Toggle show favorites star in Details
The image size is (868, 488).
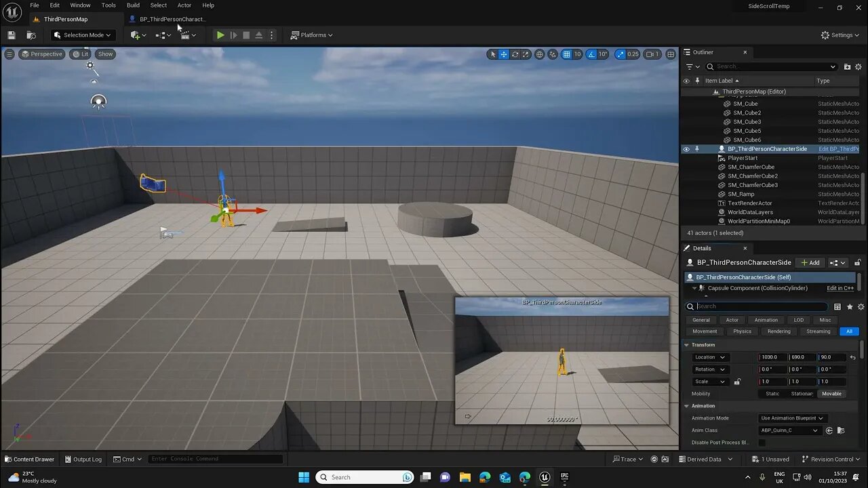point(849,306)
